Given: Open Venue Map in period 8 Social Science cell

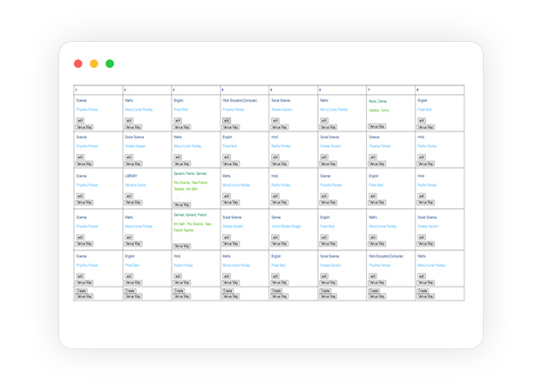Looking at the screenshot, I should coord(425,244).
